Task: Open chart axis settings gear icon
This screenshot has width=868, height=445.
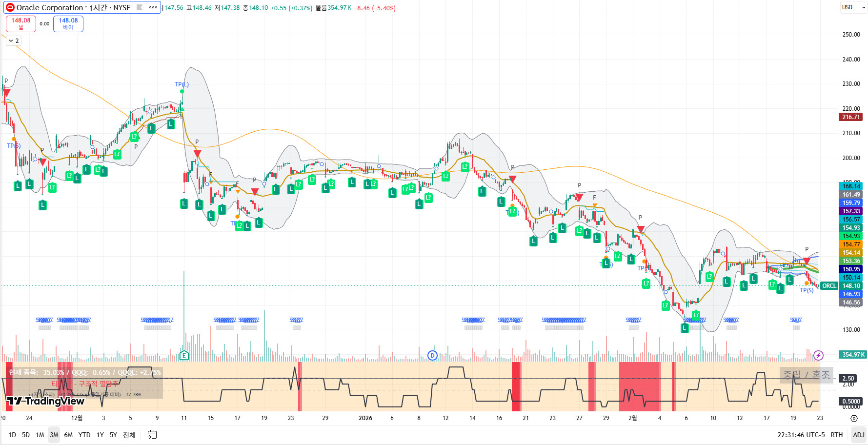Action: click(x=854, y=418)
